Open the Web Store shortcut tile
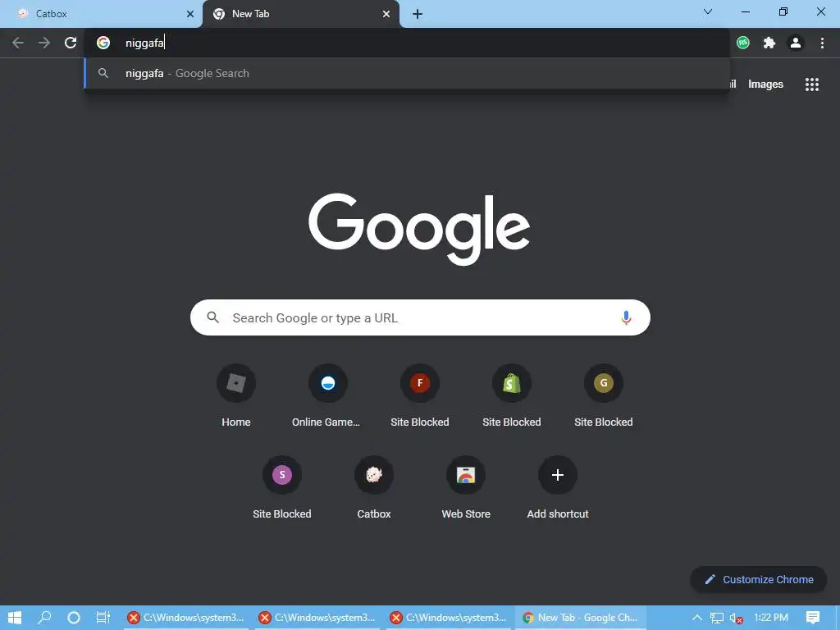 click(x=466, y=487)
